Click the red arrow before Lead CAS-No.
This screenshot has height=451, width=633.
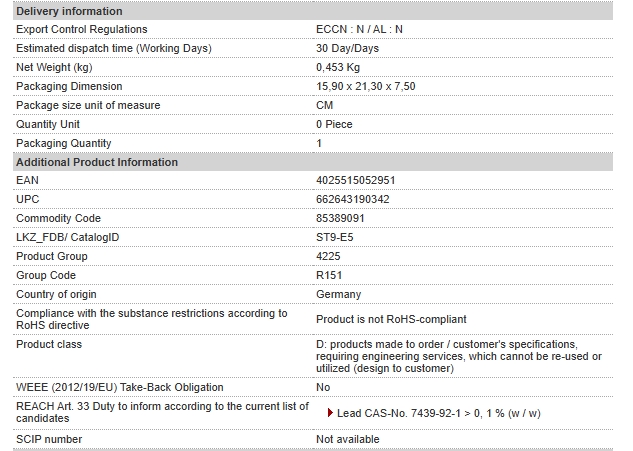(x=330, y=413)
